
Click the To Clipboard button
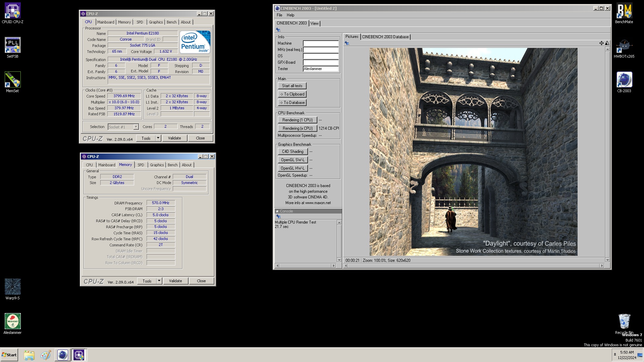(292, 94)
